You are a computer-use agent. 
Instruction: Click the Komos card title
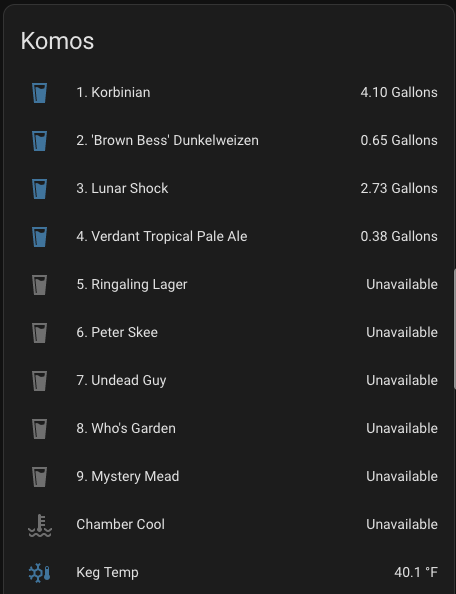pyautogui.click(x=57, y=41)
